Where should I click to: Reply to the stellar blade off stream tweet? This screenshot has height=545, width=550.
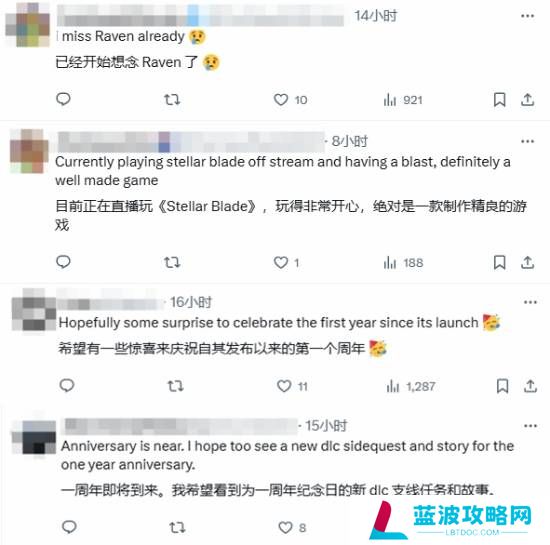point(63,262)
